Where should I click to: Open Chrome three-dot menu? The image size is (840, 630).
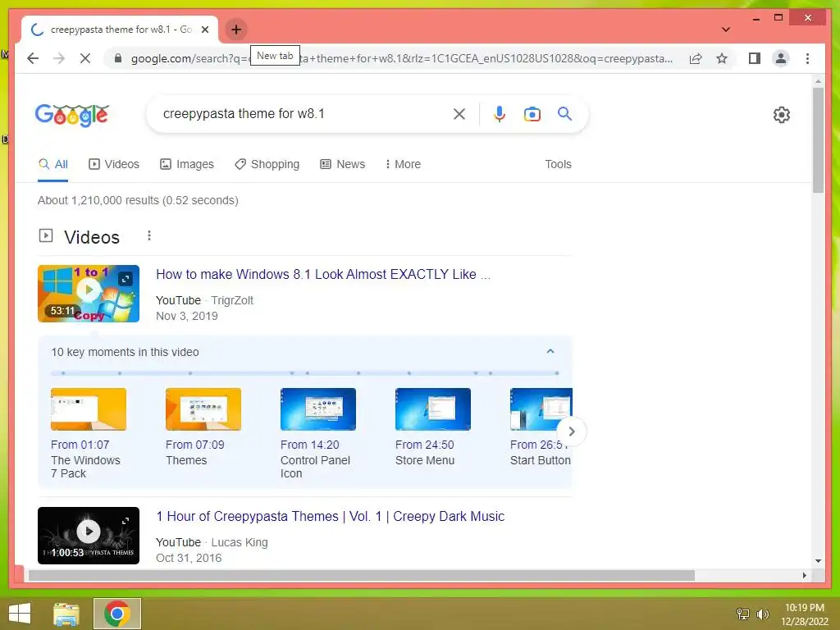point(807,58)
